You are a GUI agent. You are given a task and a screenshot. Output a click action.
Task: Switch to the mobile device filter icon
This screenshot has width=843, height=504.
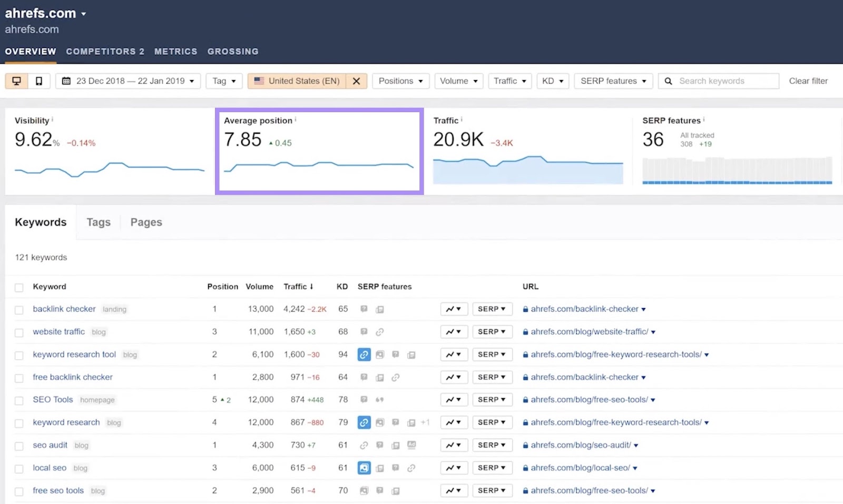(38, 81)
